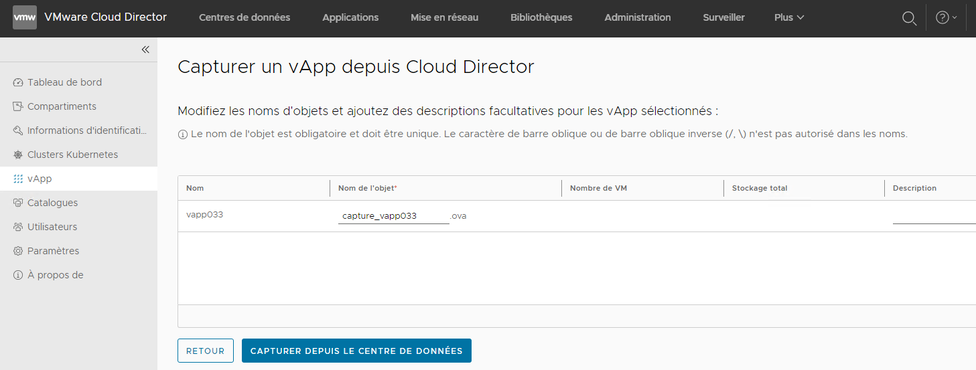976x370 pixels.
Task: Open Paramètres in sidebar
Action: coord(54,251)
